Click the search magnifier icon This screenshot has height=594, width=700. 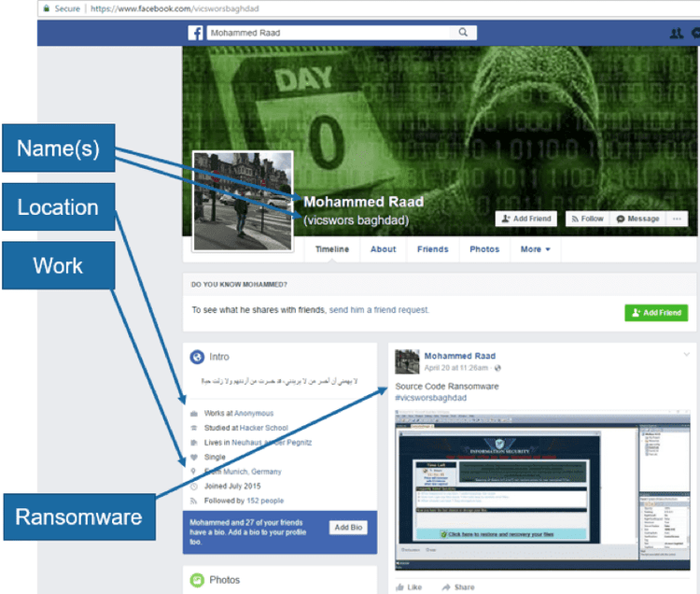(463, 33)
